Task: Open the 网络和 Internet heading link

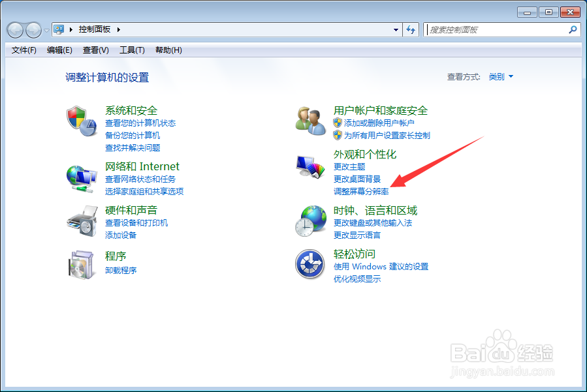Action: 142,166
